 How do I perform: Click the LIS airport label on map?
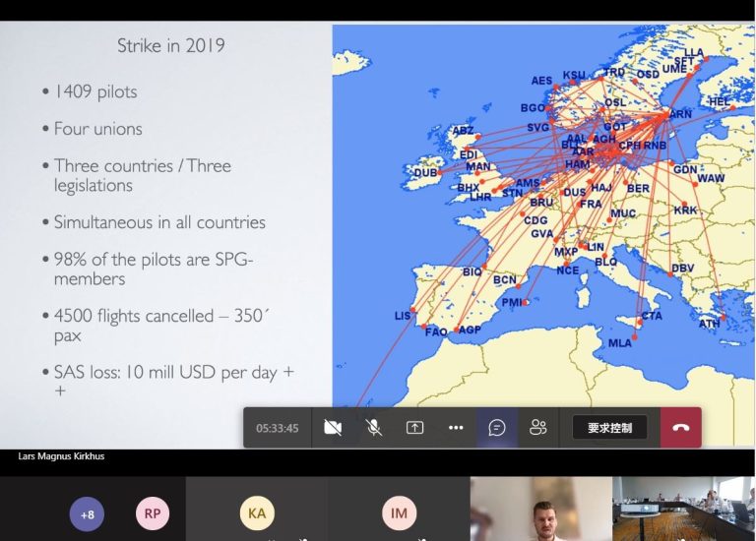[403, 316]
